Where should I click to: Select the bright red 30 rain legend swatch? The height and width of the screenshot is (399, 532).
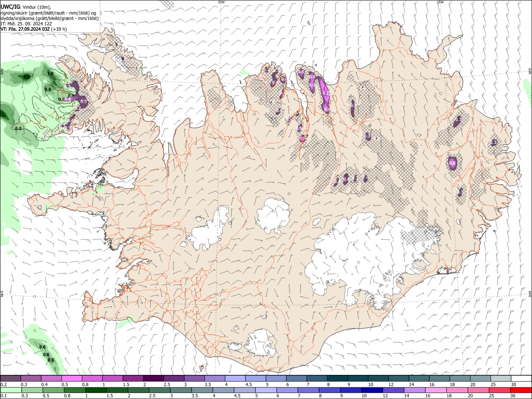pyautogui.click(x=521, y=390)
